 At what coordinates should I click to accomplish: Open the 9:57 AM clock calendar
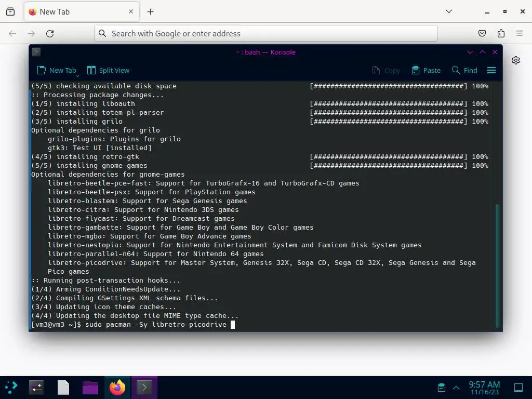coord(484,388)
